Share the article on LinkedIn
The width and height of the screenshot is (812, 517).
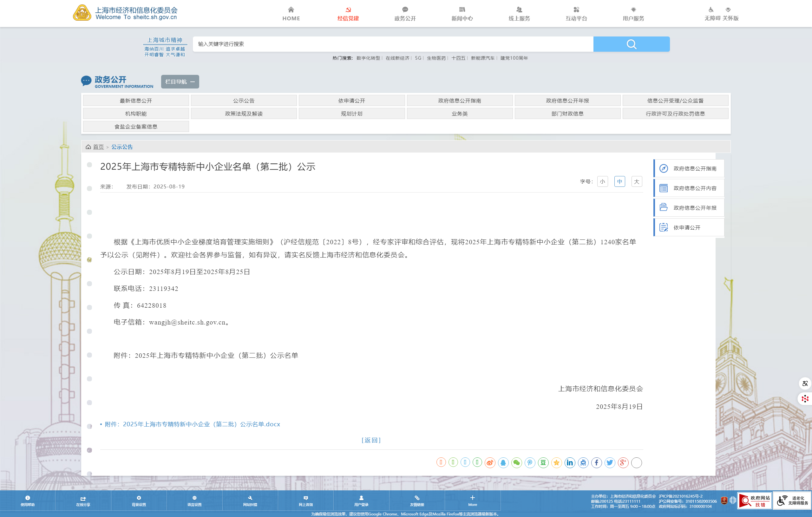tap(570, 463)
